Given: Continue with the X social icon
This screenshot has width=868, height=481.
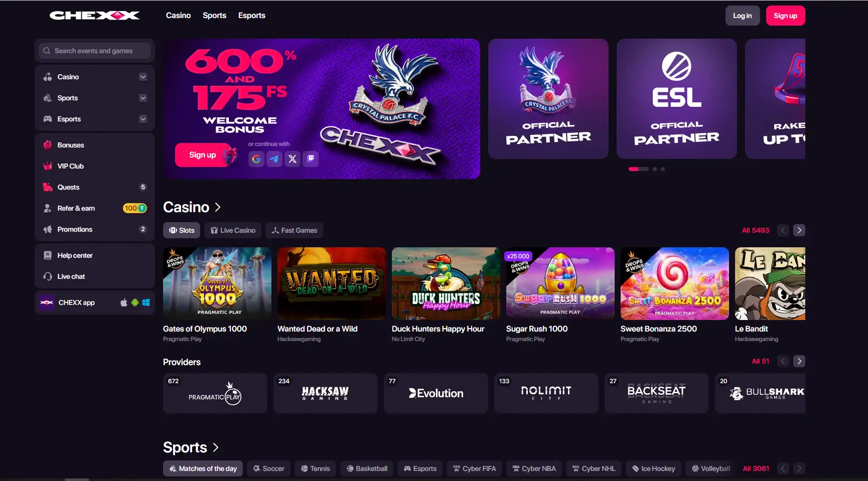Looking at the screenshot, I should [293, 159].
